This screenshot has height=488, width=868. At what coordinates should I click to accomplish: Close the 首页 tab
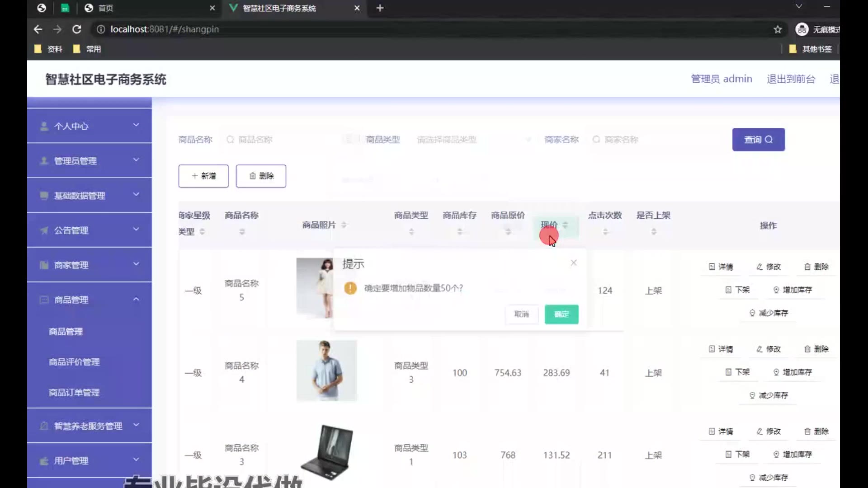pos(212,8)
